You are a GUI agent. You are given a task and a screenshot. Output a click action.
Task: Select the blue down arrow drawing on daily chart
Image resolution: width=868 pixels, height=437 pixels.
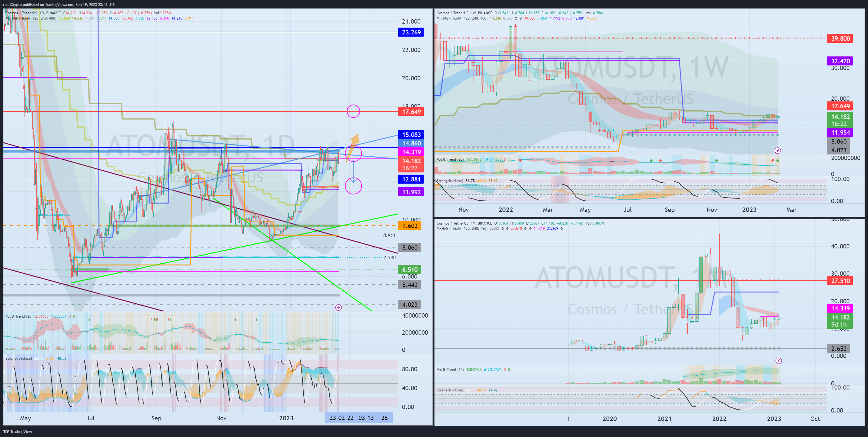coord(353,172)
